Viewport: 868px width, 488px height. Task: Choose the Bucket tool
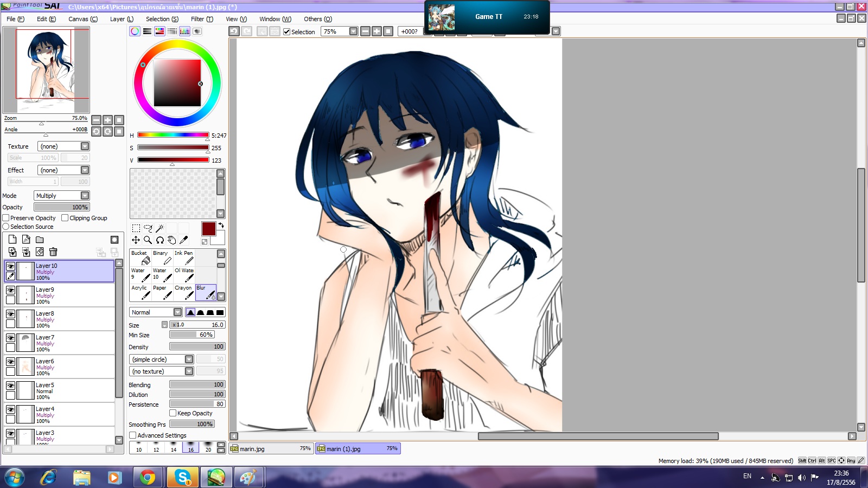click(x=141, y=258)
